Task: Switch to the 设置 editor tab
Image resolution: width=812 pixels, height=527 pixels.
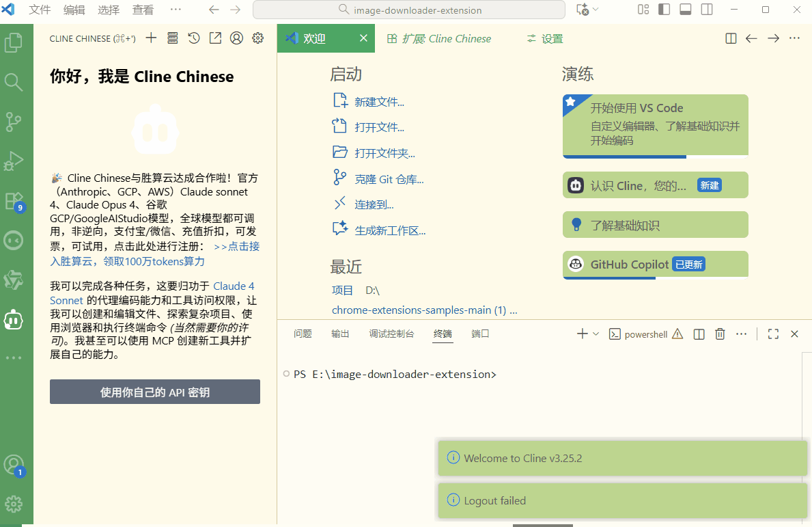Action: 545,38
